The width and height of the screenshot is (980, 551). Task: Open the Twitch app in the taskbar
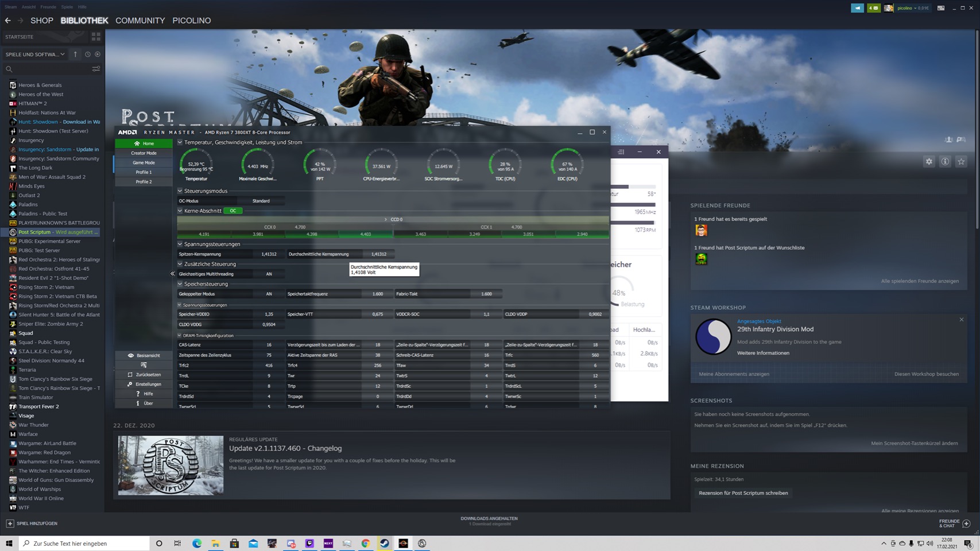pyautogui.click(x=309, y=544)
